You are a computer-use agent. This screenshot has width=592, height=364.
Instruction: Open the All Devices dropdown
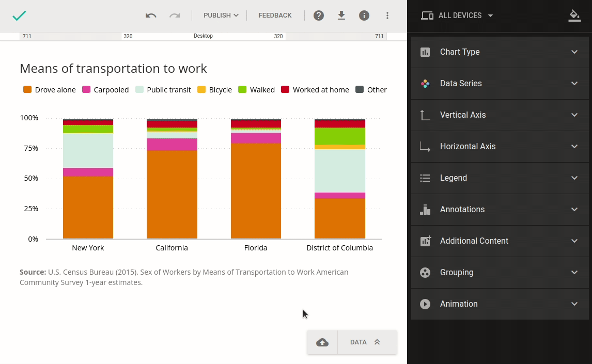457,15
